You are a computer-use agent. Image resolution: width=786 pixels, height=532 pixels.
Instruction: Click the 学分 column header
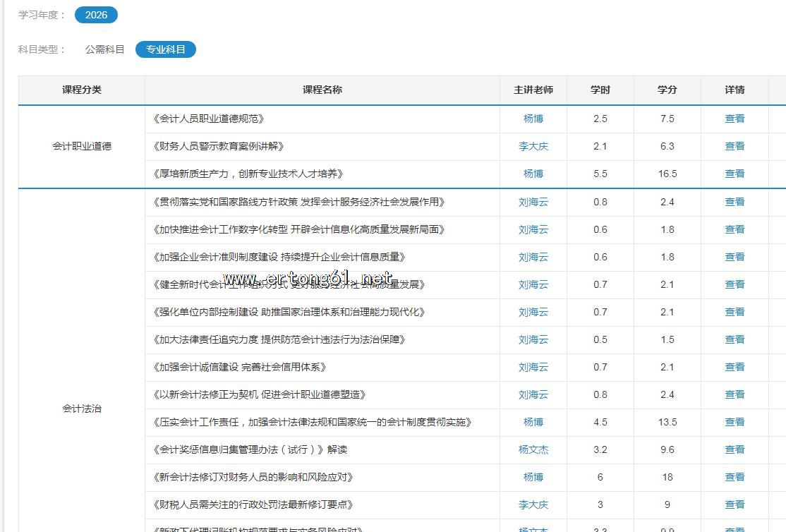(667, 90)
